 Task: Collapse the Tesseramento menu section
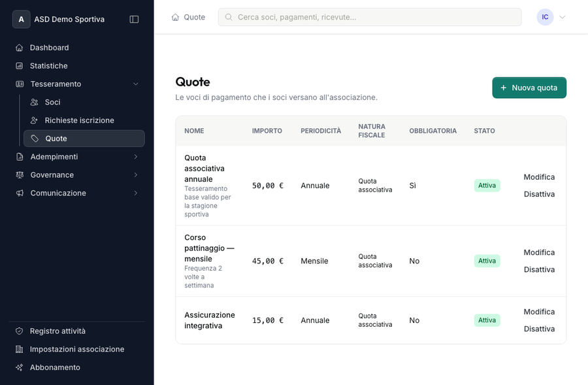tap(136, 84)
